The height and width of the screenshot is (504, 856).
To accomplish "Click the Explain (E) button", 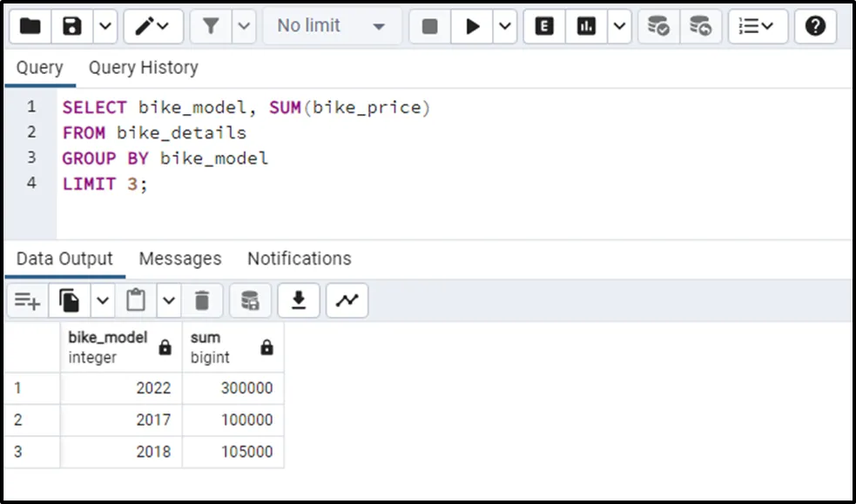I will pyautogui.click(x=544, y=26).
